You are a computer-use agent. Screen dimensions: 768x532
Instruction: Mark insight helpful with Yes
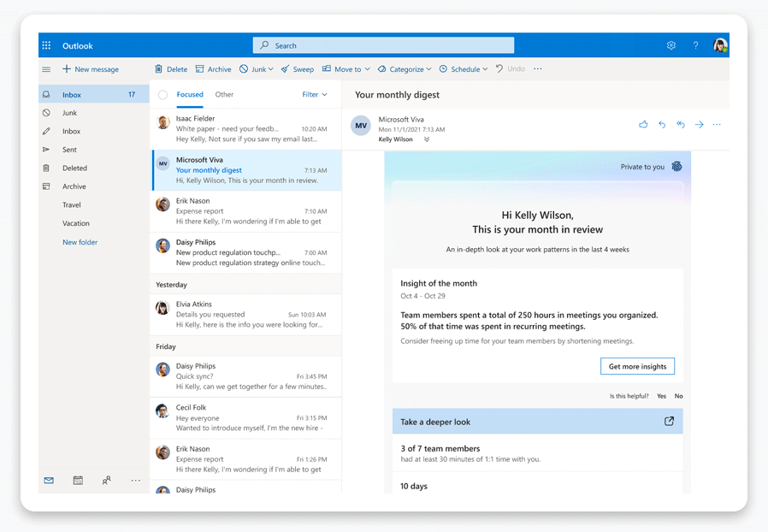(662, 396)
